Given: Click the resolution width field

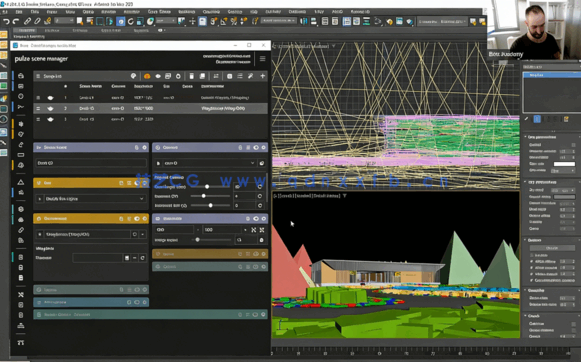Looking at the screenshot, I should tap(174, 230).
